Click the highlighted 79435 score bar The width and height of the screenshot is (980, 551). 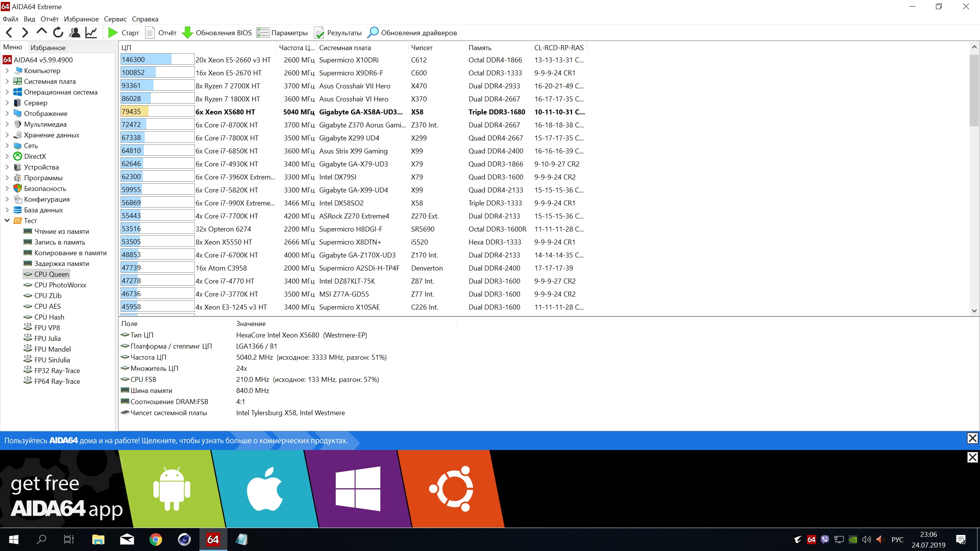tap(157, 112)
